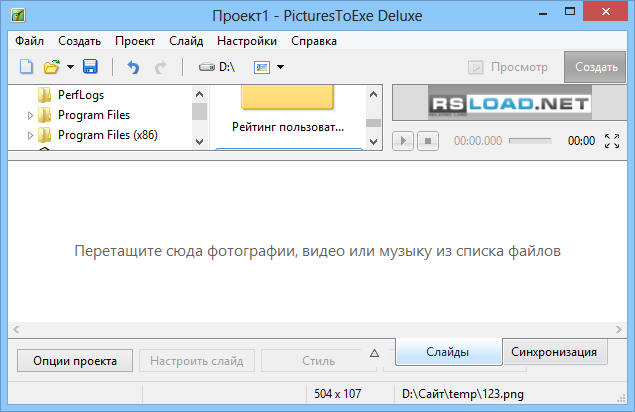635x412 pixels.
Task: Click the Stop playback button
Action: [428, 141]
